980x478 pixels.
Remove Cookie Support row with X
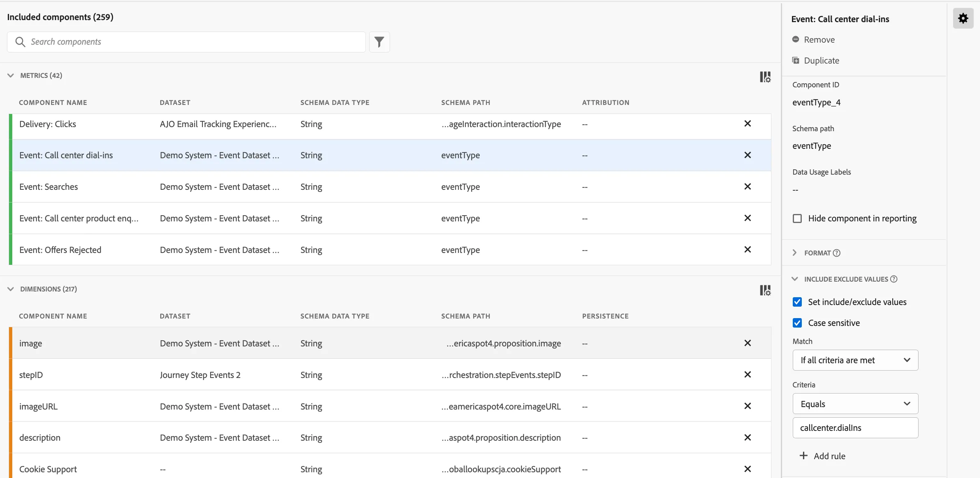click(747, 469)
